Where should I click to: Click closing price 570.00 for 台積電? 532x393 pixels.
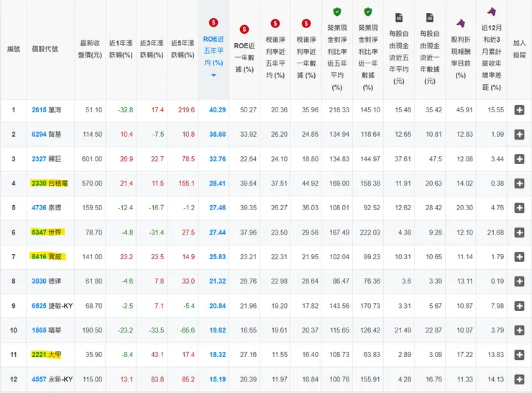click(x=92, y=184)
